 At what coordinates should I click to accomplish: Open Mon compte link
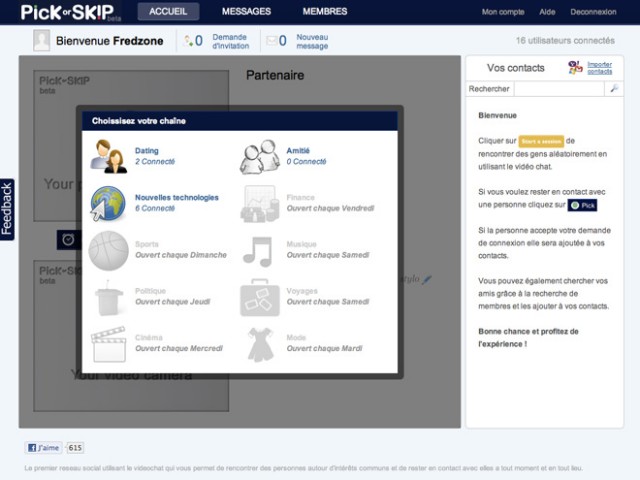[x=503, y=12]
